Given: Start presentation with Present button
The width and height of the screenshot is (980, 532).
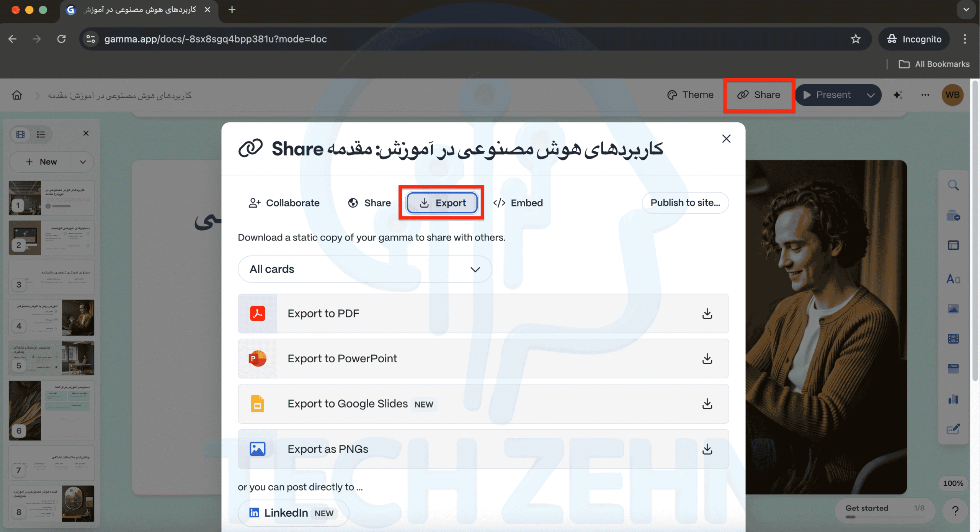Looking at the screenshot, I should click(x=827, y=95).
